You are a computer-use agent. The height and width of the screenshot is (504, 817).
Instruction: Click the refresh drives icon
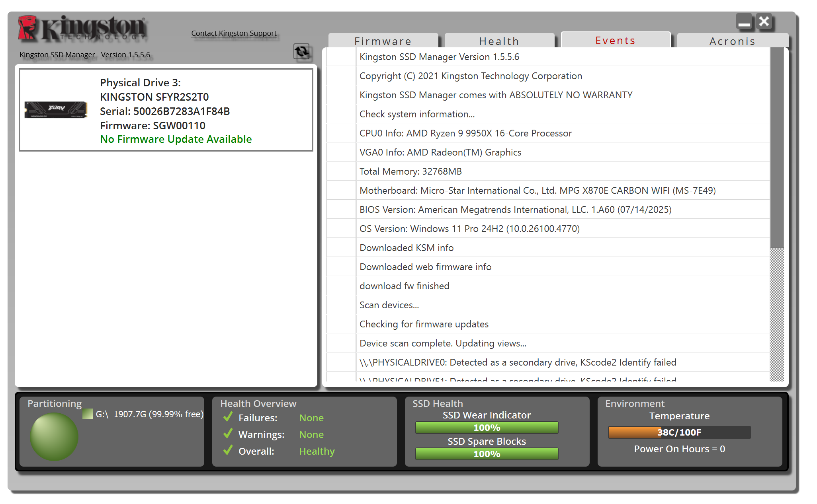(302, 52)
